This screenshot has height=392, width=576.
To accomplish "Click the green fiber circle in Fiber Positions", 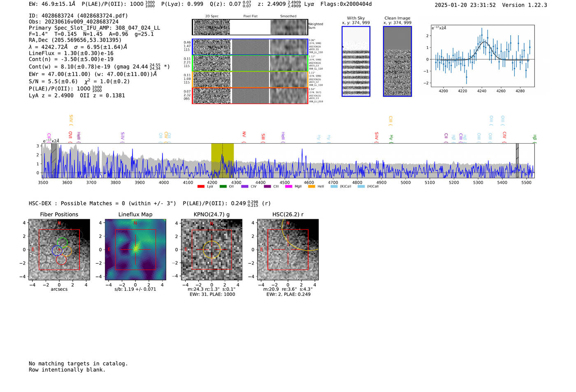I will 63,243.
